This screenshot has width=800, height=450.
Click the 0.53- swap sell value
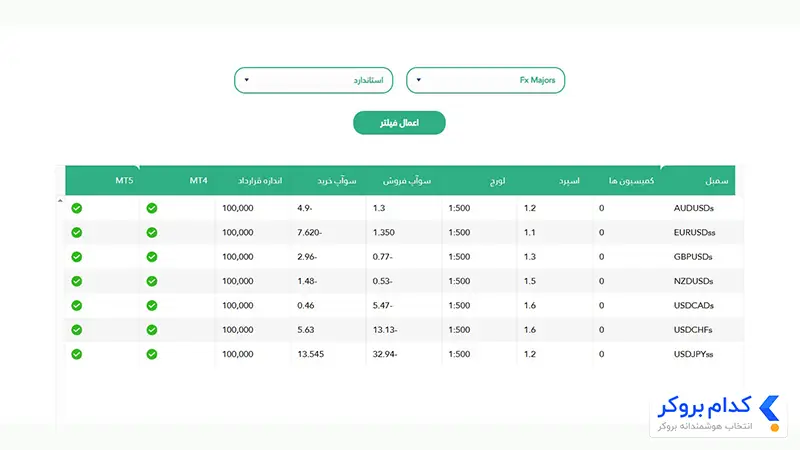(x=382, y=281)
